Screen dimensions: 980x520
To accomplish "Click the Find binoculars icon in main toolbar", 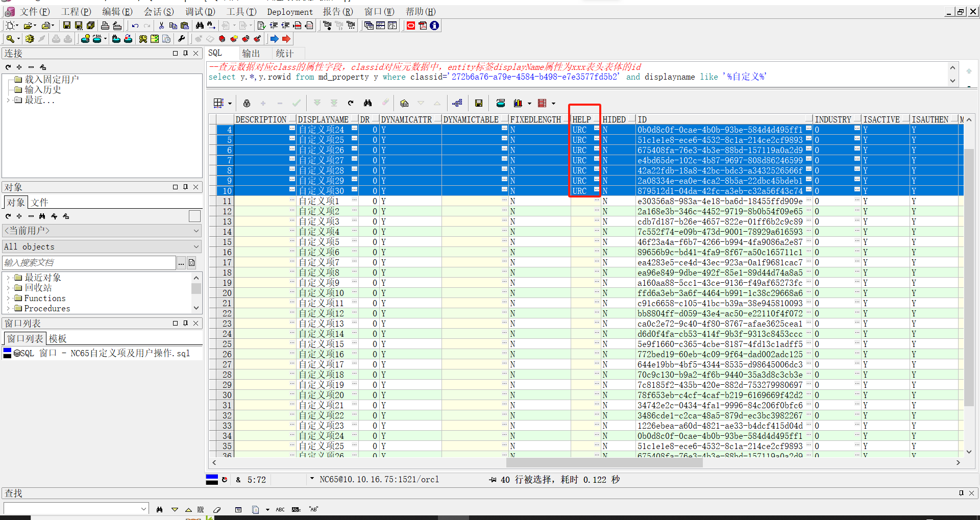I will pyautogui.click(x=200, y=26).
